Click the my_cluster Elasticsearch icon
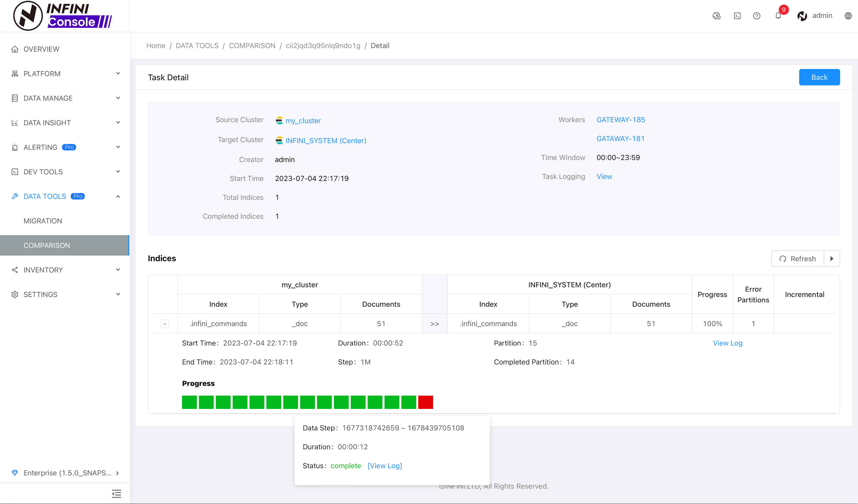The width and height of the screenshot is (858, 504). click(x=279, y=120)
